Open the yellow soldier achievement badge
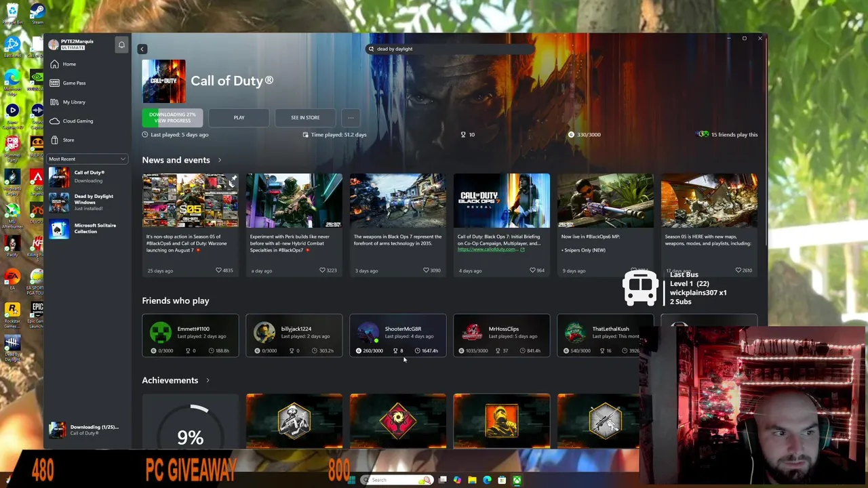Image resolution: width=868 pixels, height=488 pixels. [x=501, y=421]
